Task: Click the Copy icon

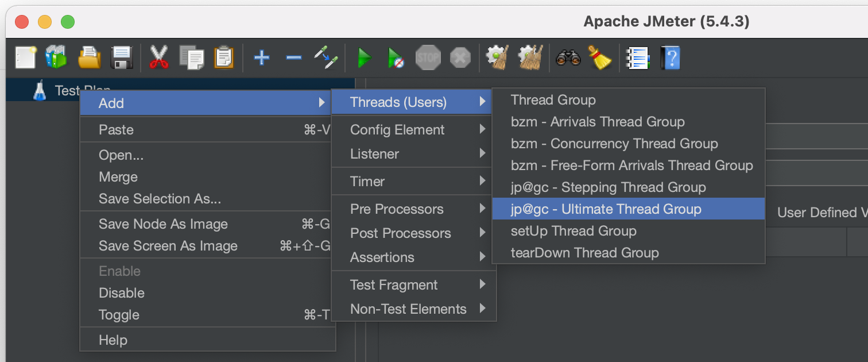Action: [x=191, y=57]
